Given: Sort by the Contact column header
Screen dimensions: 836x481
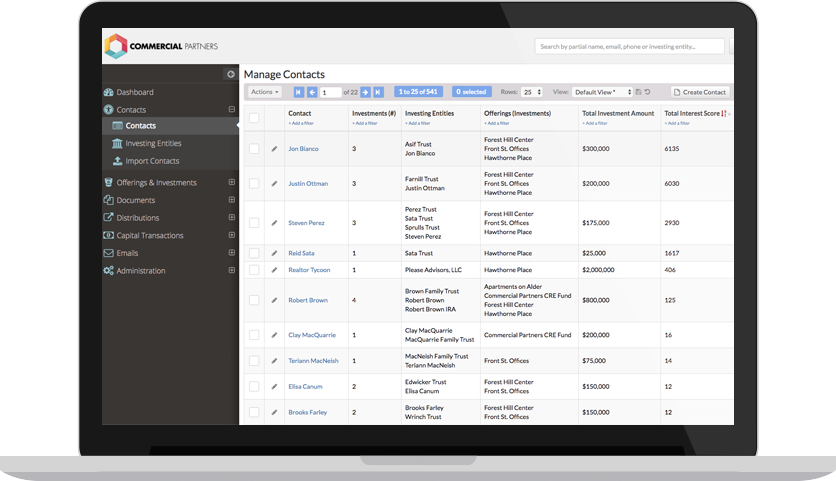Looking at the screenshot, I should [x=300, y=114].
